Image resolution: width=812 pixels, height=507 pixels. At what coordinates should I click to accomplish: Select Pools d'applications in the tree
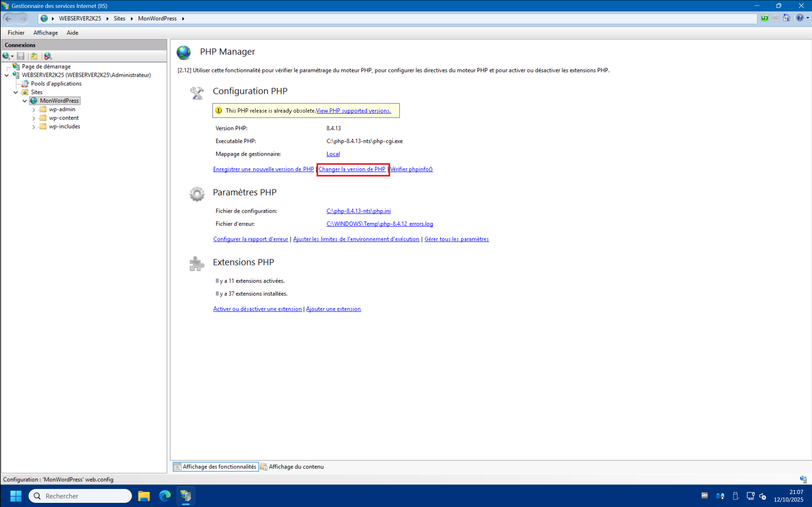(x=56, y=83)
